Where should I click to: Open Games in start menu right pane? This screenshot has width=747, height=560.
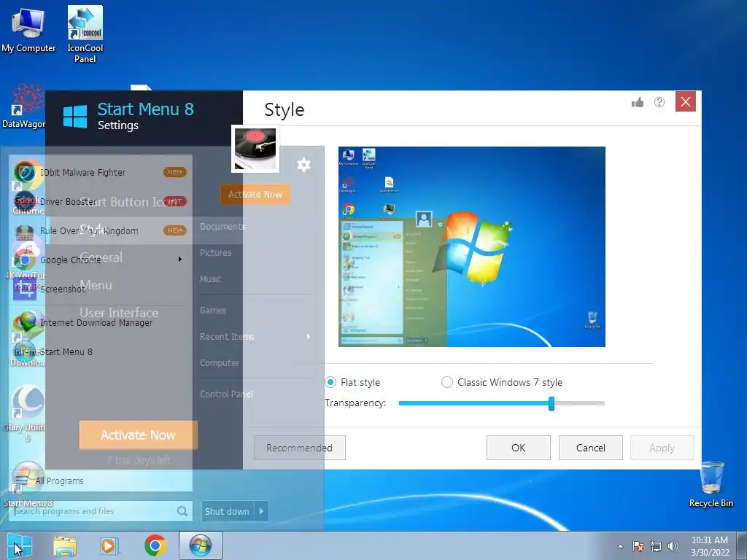213,311
